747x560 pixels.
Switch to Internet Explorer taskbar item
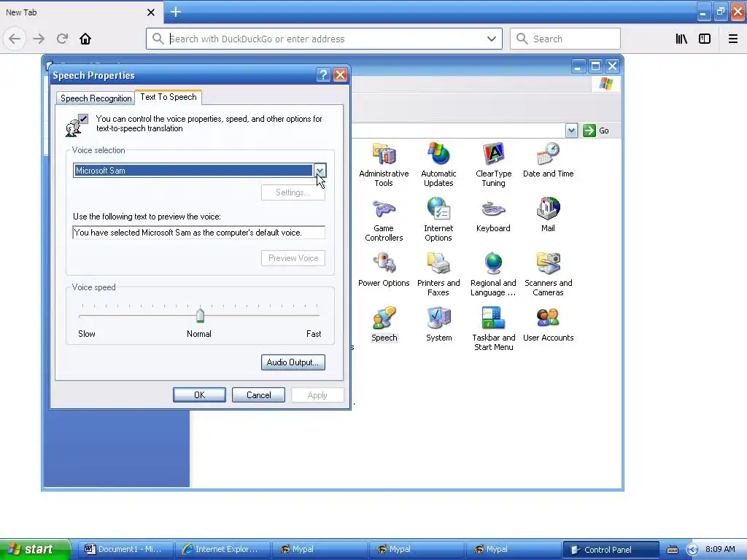tap(222, 550)
